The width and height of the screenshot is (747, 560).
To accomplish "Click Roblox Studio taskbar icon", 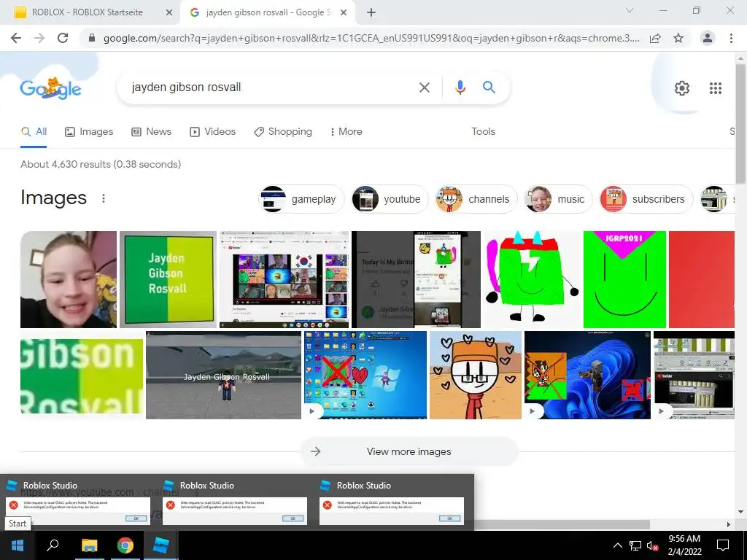I will coord(161,545).
